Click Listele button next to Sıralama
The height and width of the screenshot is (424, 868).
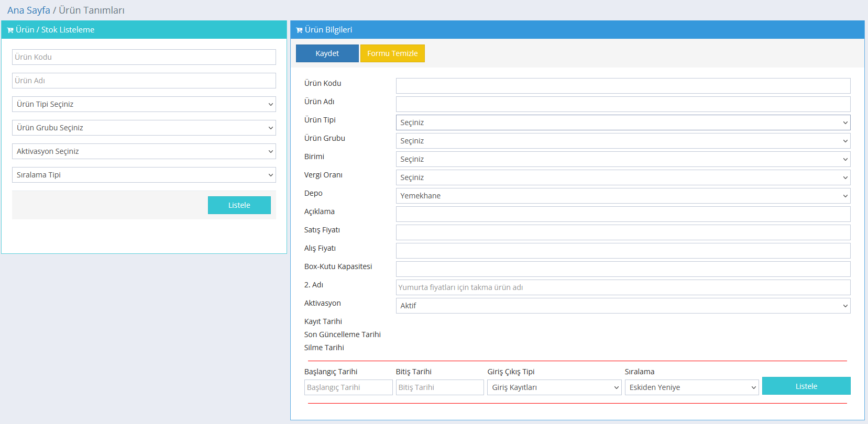point(806,386)
